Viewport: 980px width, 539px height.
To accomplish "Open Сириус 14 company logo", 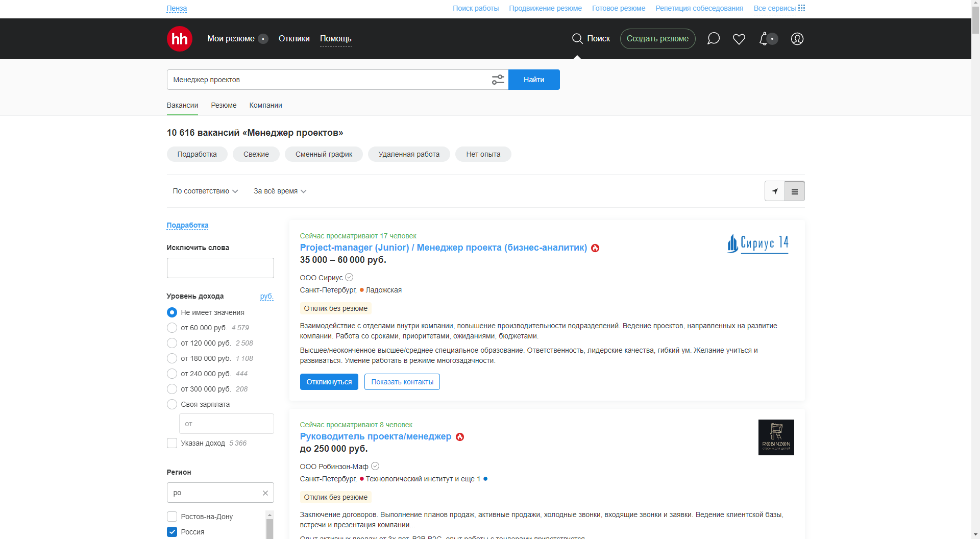I will click(x=758, y=243).
